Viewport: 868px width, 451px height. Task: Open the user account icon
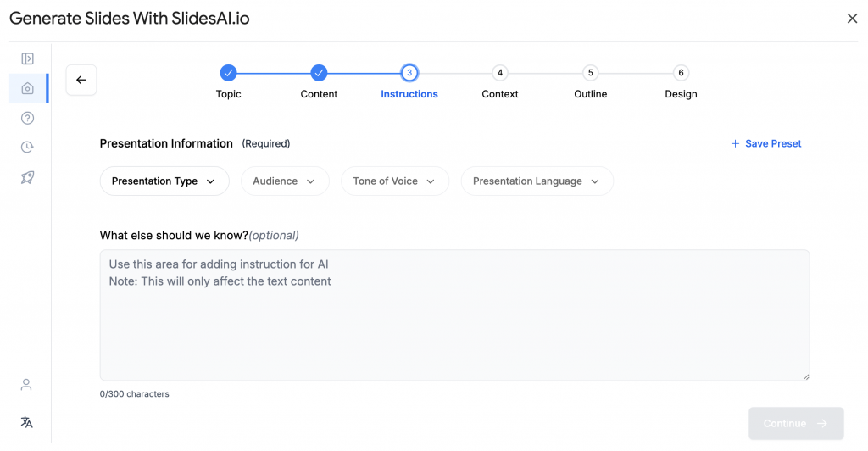26,385
